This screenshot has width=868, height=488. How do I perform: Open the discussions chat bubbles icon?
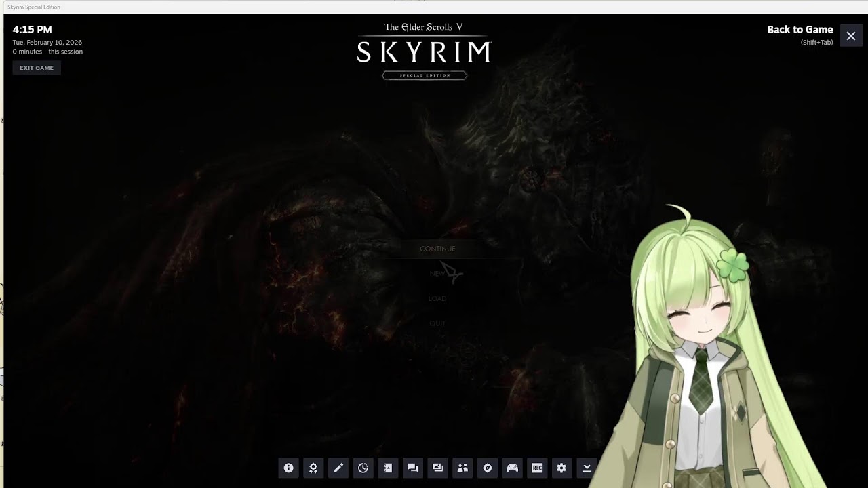click(x=412, y=468)
